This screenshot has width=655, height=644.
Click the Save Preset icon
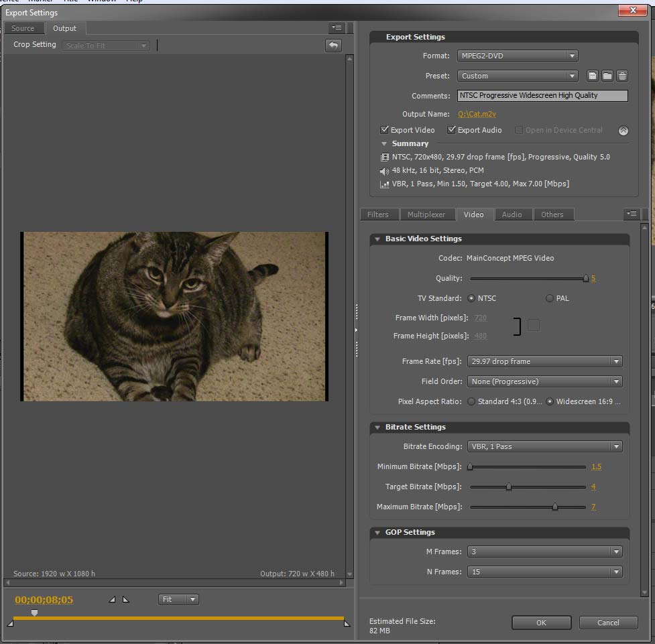pyautogui.click(x=592, y=76)
